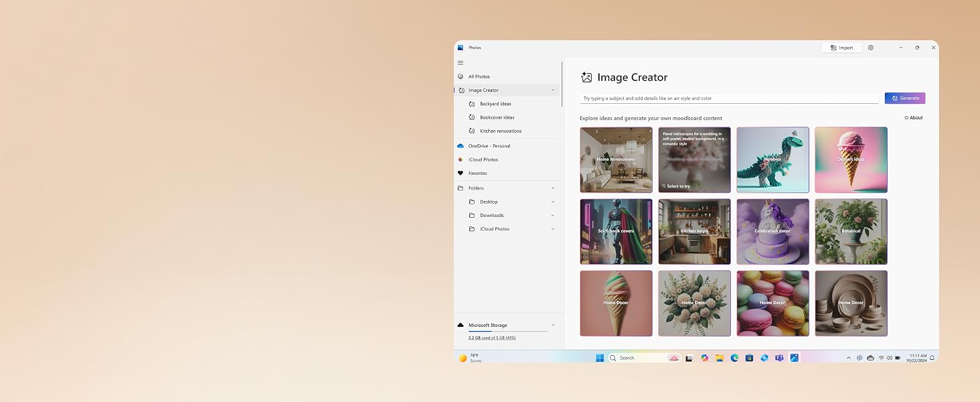Click the Favorites heart icon

(x=461, y=173)
